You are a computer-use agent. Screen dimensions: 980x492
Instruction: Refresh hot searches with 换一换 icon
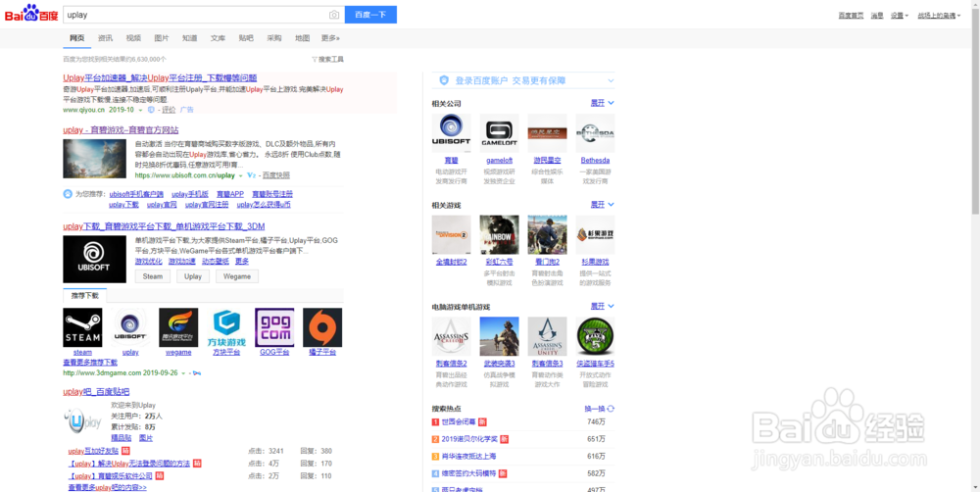click(611, 409)
